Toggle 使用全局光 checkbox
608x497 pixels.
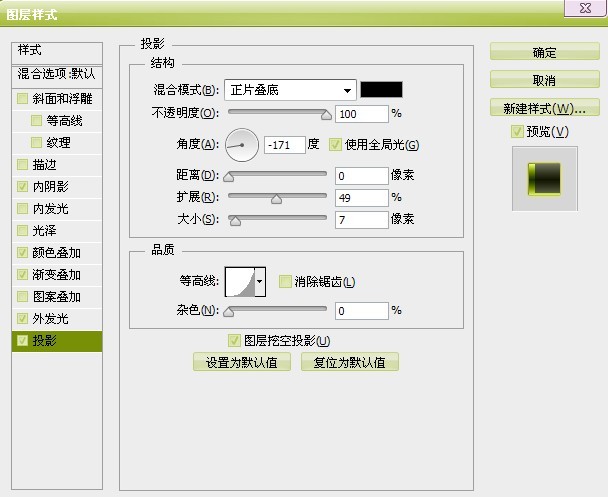[335, 145]
